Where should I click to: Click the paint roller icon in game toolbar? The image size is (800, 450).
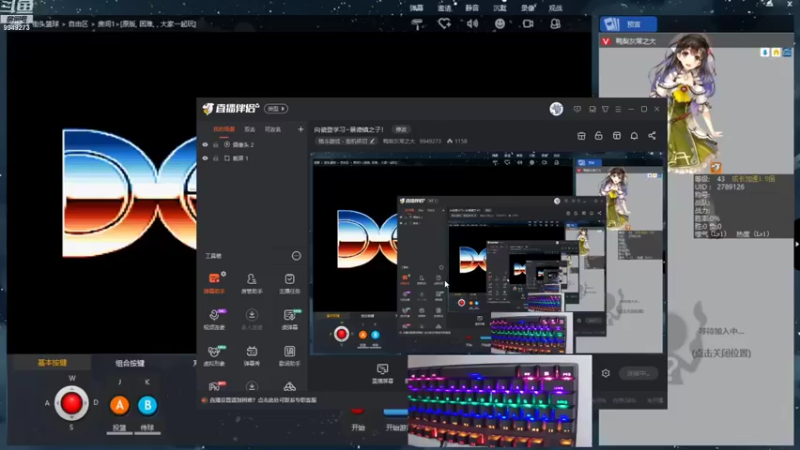417,24
